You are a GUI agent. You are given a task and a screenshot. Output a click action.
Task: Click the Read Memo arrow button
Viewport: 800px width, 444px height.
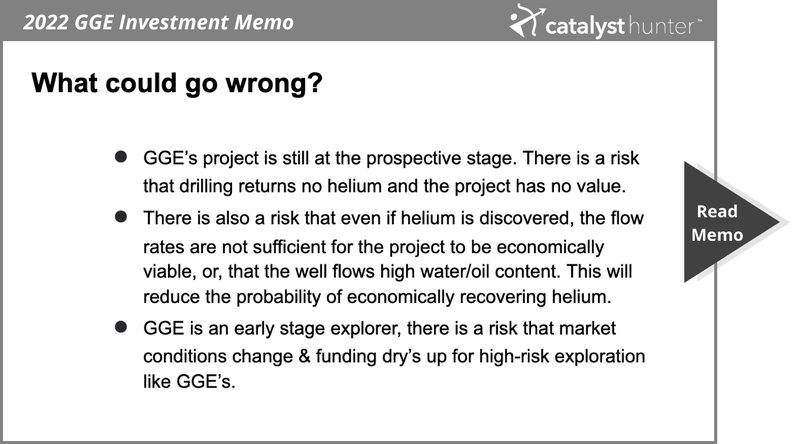click(731, 222)
